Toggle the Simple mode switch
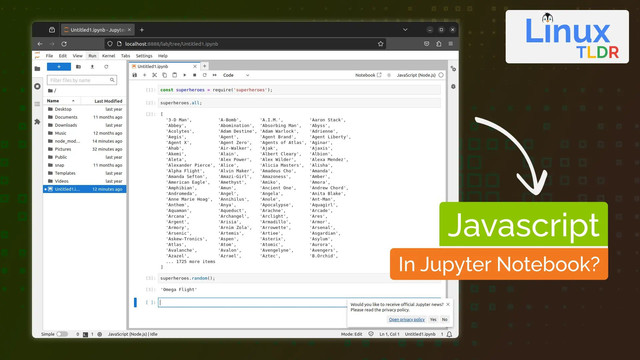The width and height of the screenshot is (640, 360). [x=62, y=334]
